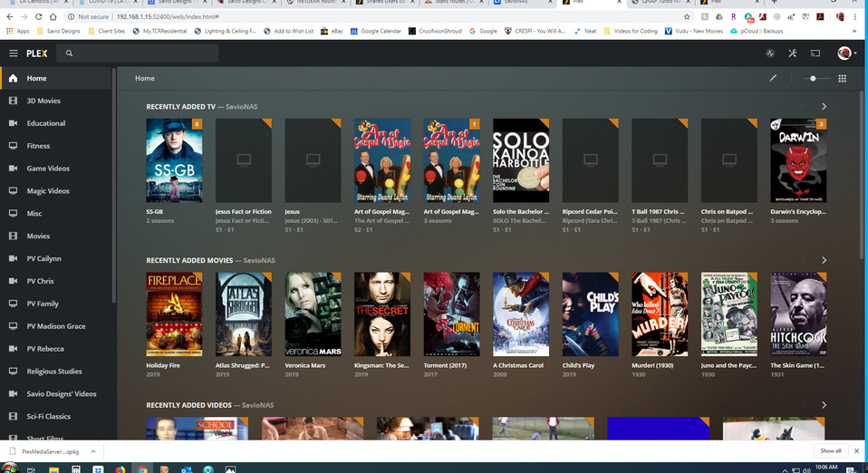The width and height of the screenshot is (868, 473).
Task: Bookmark this page with the star icon
Action: 687,16
